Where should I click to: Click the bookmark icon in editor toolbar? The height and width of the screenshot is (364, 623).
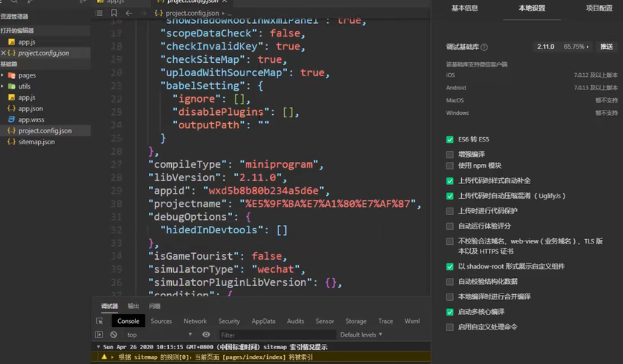[114, 13]
